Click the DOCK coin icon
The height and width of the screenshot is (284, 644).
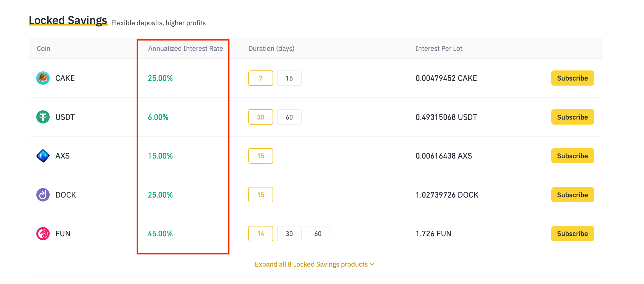tap(42, 194)
